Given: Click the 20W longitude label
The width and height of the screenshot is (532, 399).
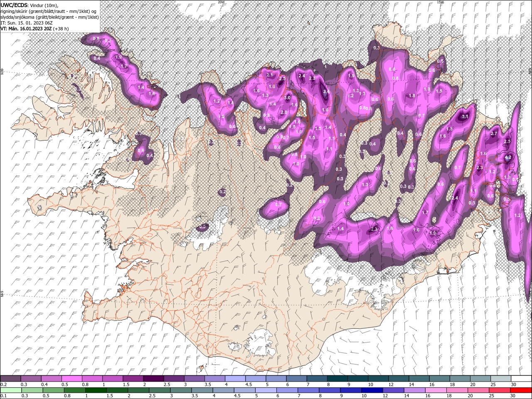Looking at the screenshot, I should coord(221,2).
